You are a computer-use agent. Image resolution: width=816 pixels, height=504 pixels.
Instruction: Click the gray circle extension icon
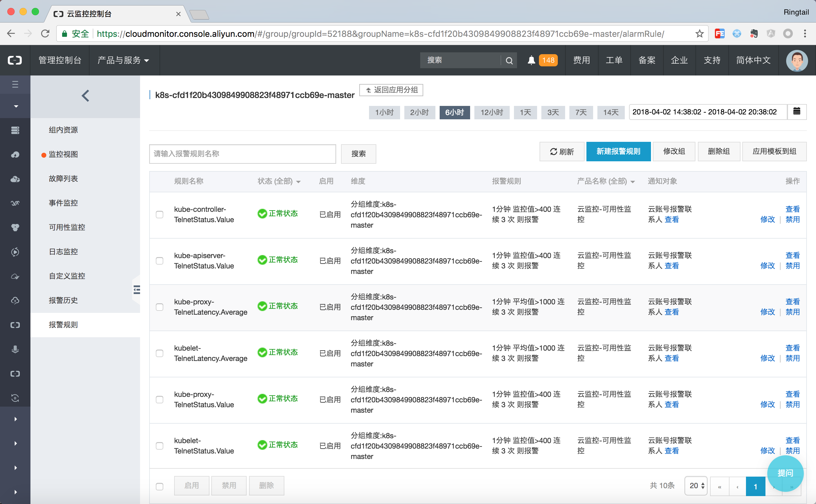coord(788,33)
